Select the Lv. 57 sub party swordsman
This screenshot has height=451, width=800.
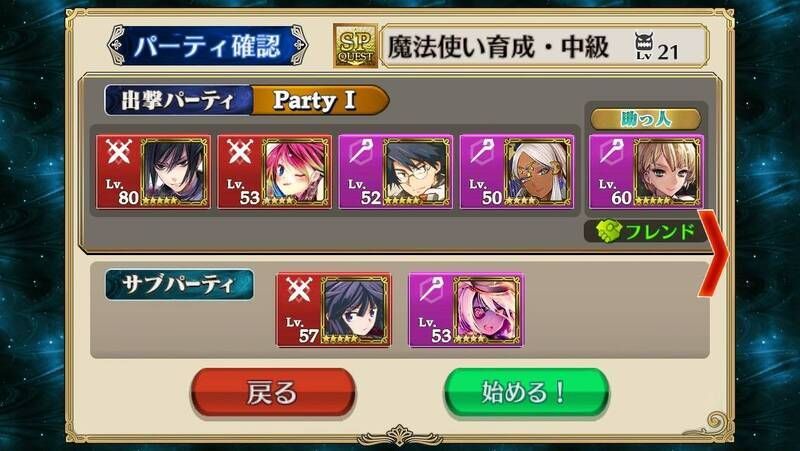(334, 310)
